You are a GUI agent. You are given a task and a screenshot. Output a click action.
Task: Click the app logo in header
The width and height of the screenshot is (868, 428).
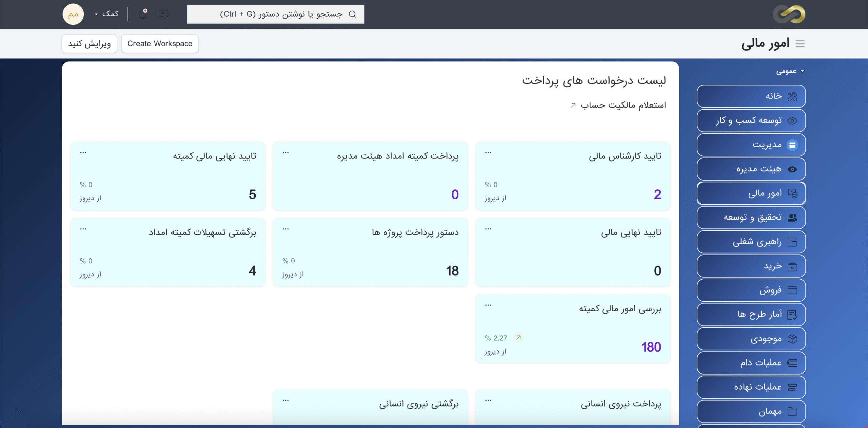click(789, 14)
